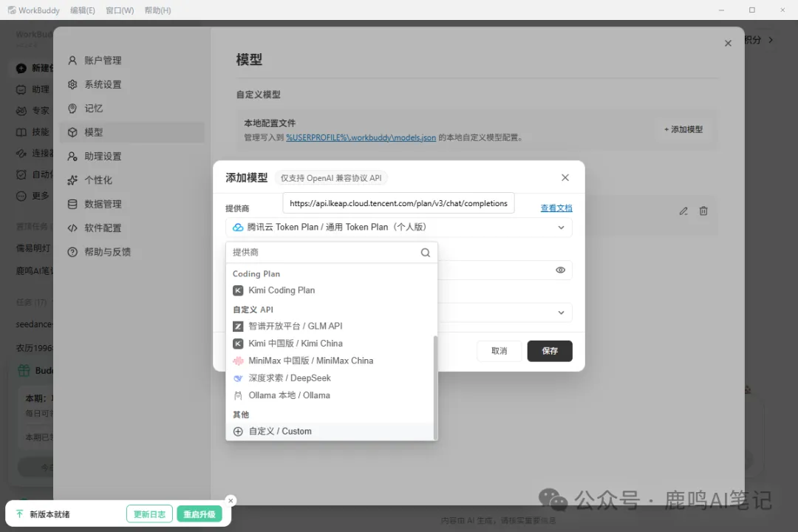Image resolution: width=798 pixels, height=532 pixels.
Task: Click the 助理 sidebar icon
Action: coord(21,89)
